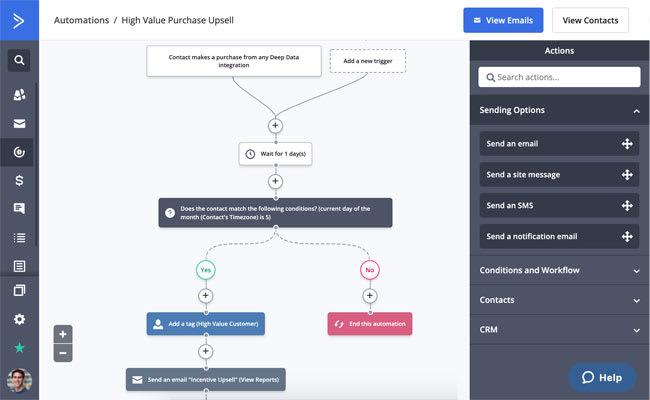Open Lists icon in sidebar

[x=19, y=238]
